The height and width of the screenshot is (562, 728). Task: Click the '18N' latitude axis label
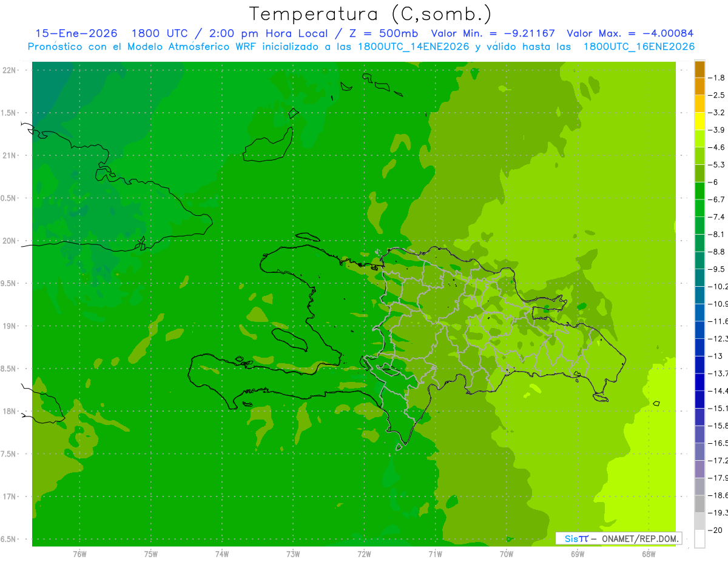click(x=9, y=411)
